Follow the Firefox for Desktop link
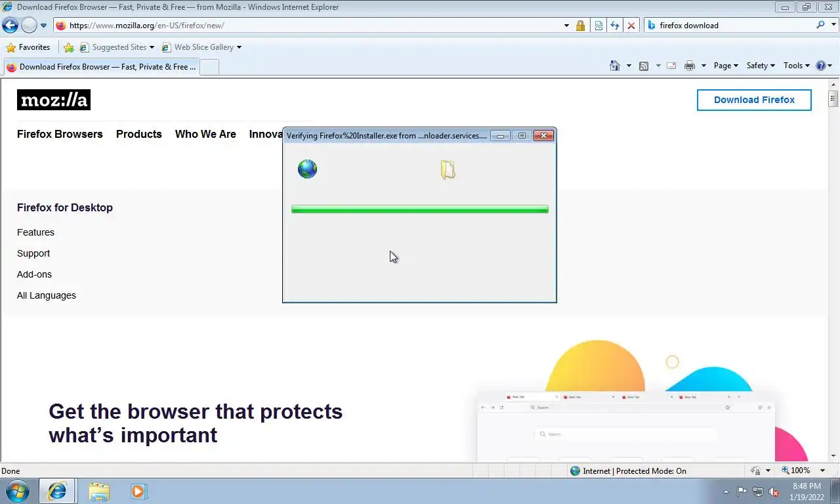Viewport: 840px width, 504px height. (65, 207)
